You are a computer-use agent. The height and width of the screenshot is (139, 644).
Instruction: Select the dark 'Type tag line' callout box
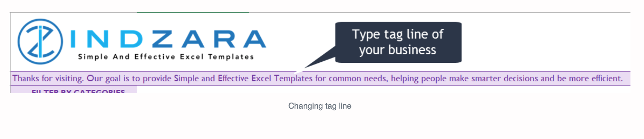tap(398, 42)
